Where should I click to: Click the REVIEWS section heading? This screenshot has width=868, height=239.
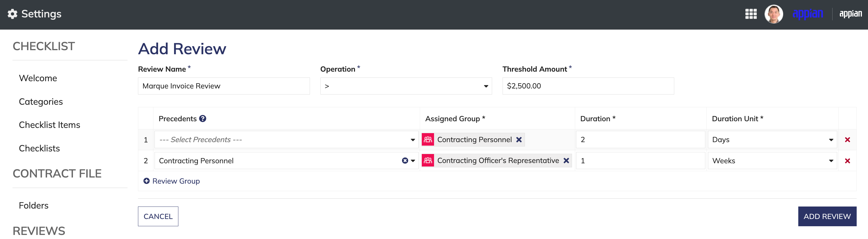[x=39, y=231]
